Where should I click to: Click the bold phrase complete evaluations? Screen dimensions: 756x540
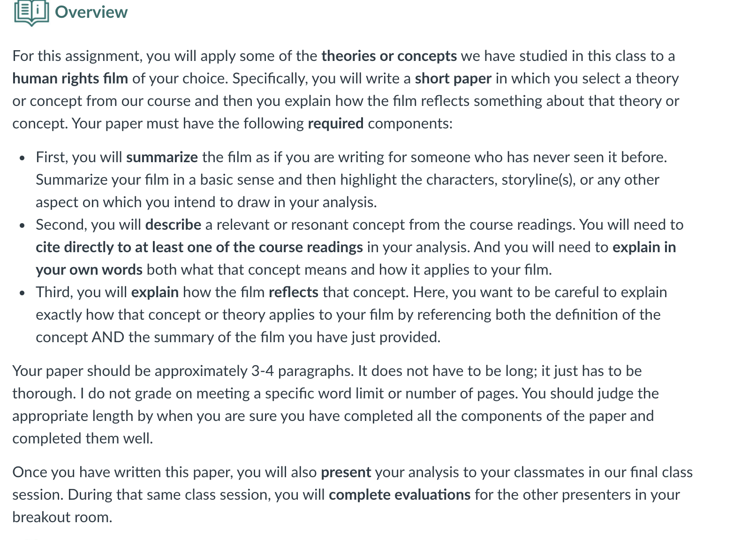coord(400,495)
